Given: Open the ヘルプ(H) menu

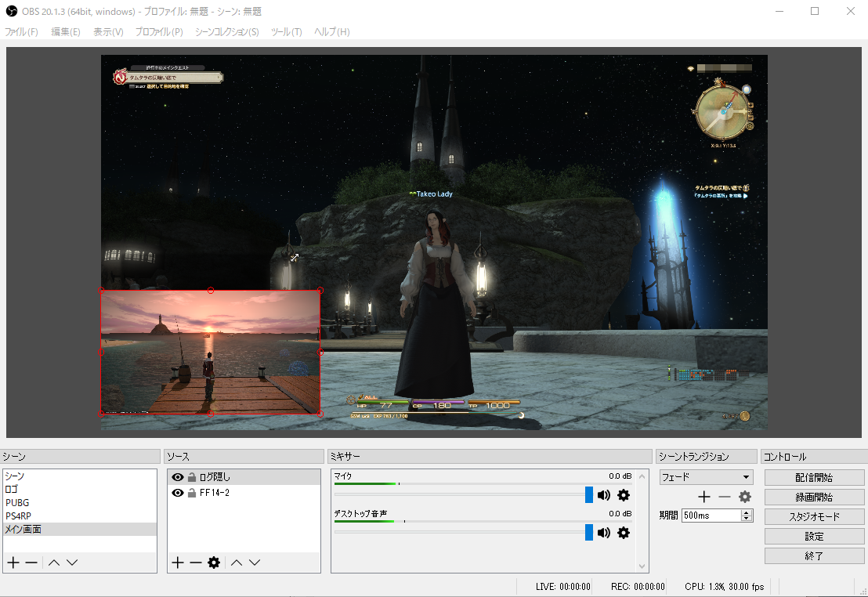Looking at the screenshot, I should pyautogui.click(x=332, y=31).
